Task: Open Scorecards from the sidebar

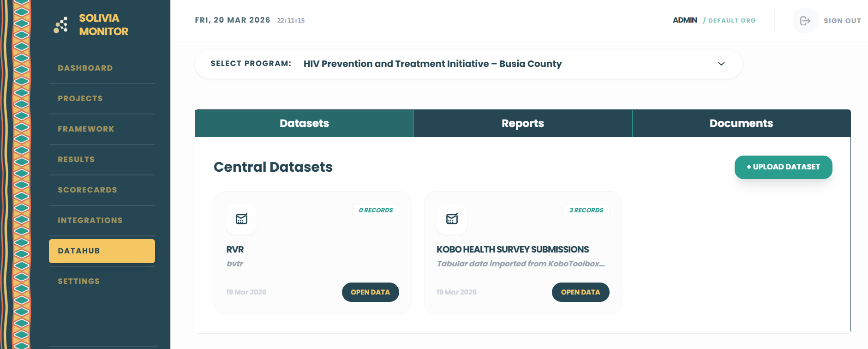Action: tap(102, 190)
